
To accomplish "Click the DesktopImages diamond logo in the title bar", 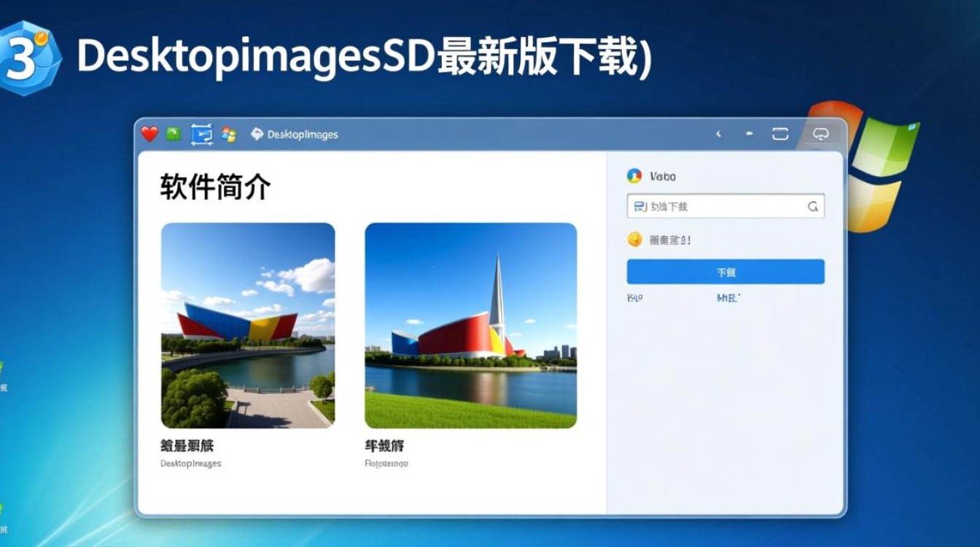I will tap(257, 133).
